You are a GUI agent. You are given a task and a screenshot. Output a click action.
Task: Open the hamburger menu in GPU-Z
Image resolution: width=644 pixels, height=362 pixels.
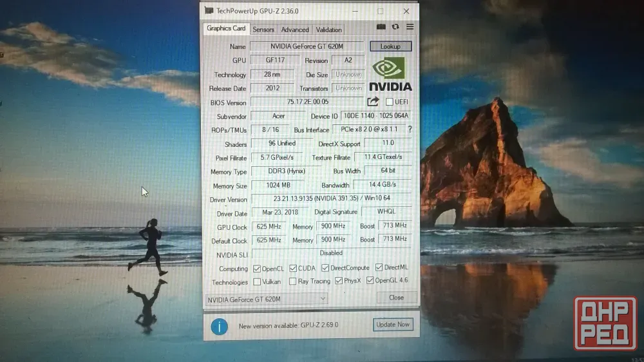[x=410, y=26]
